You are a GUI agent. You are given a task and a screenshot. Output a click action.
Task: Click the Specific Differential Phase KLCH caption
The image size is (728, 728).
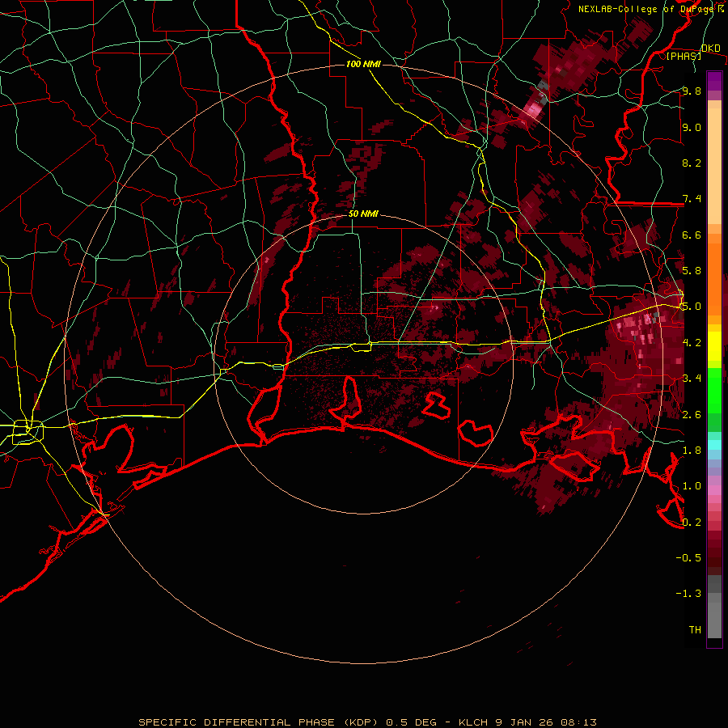pyautogui.click(x=368, y=722)
